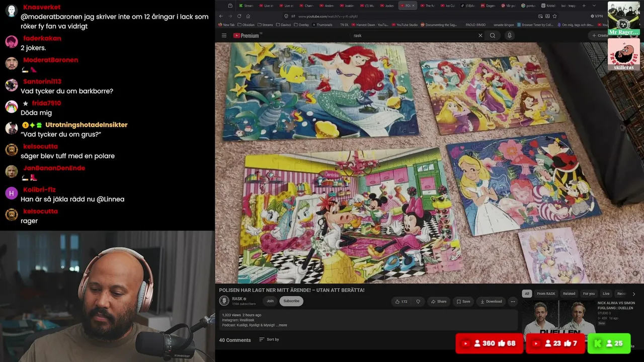The width and height of the screenshot is (644, 362).
Task: Open more actions for the video
Action: (x=513, y=302)
